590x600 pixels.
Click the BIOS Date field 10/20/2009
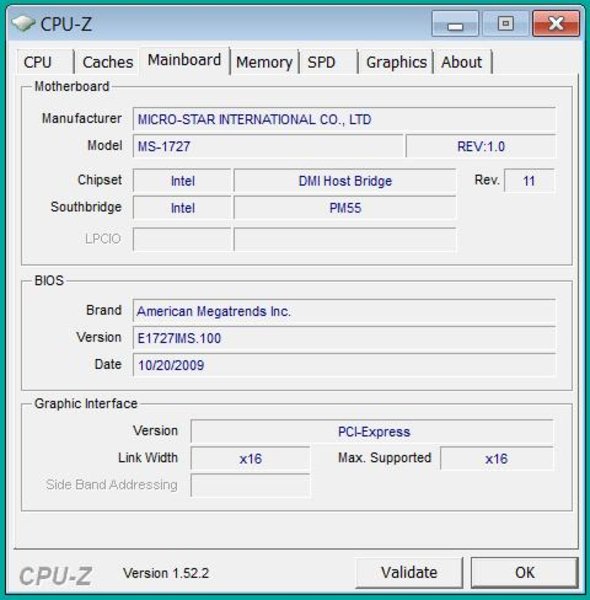click(x=344, y=365)
